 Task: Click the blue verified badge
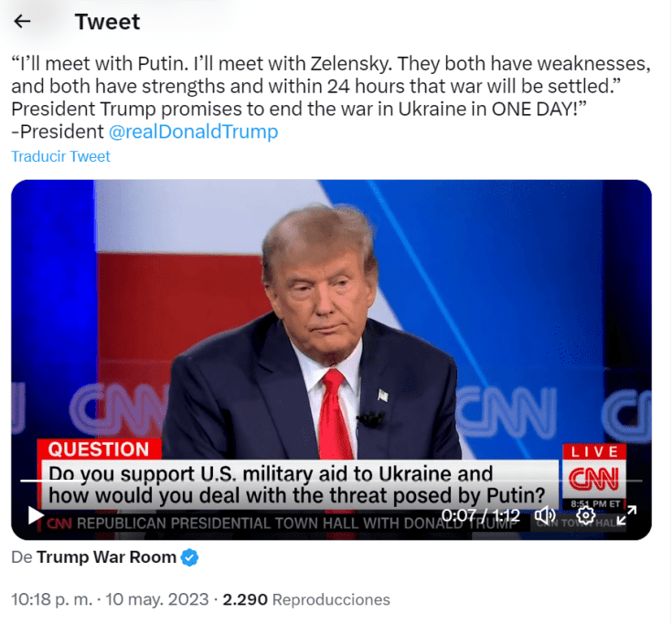coord(190,557)
